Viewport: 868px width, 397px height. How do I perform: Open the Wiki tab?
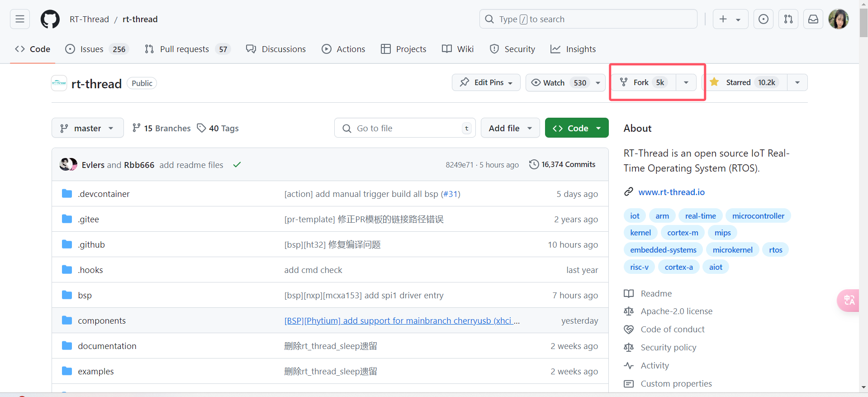pyautogui.click(x=458, y=49)
